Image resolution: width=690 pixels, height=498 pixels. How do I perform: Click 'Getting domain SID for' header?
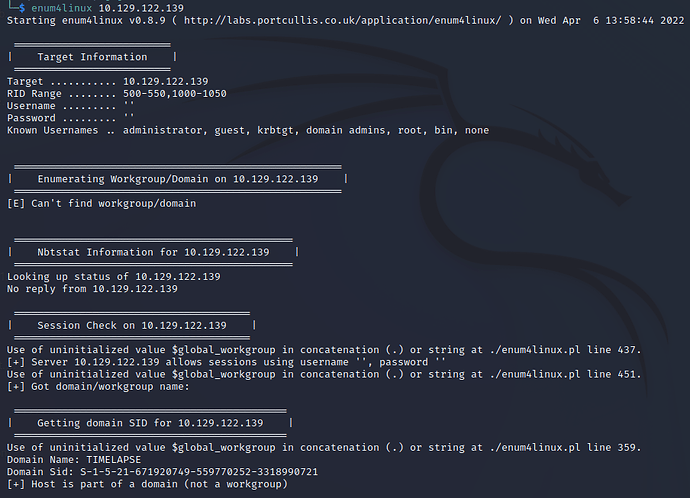click(x=150, y=423)
